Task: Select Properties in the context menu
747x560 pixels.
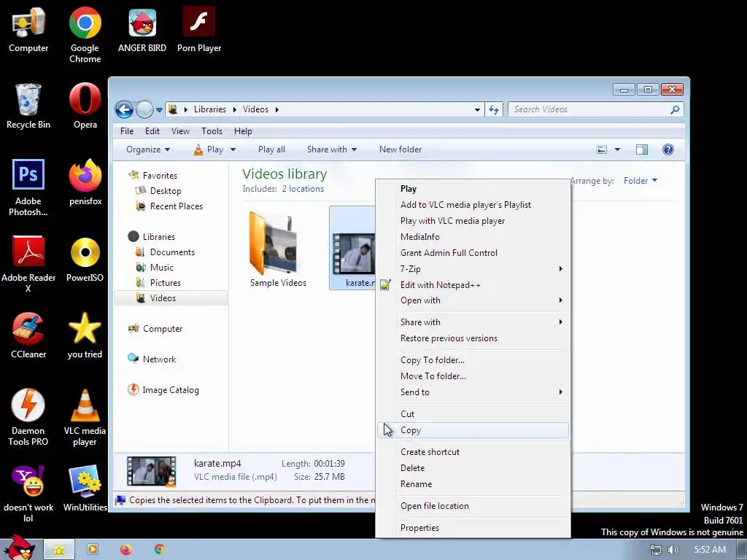Action: pos(473,528)
